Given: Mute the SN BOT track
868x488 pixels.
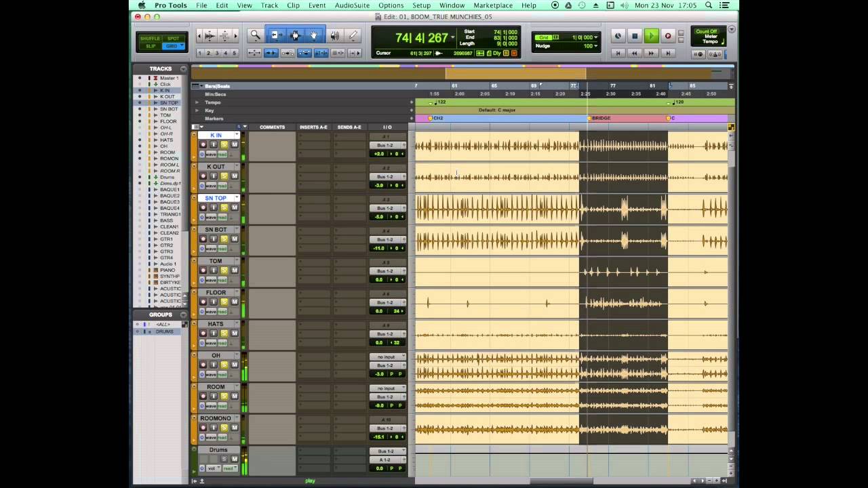Looking at the screenshot, I should (x=235, y=239).
